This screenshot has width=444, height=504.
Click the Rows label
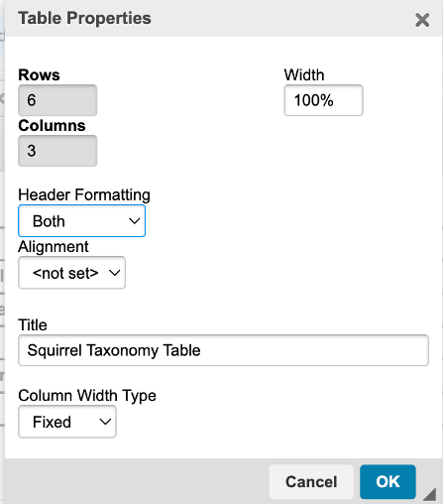[39, 74]
